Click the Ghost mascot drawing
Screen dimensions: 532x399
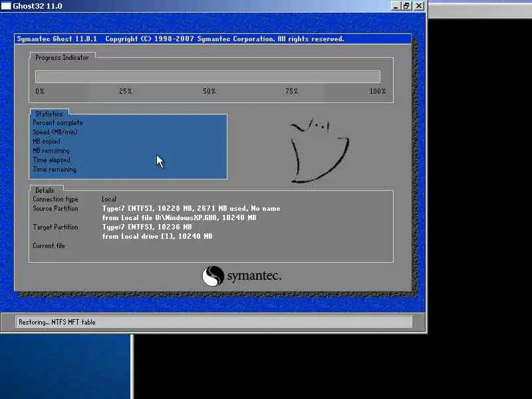point(319,151)
